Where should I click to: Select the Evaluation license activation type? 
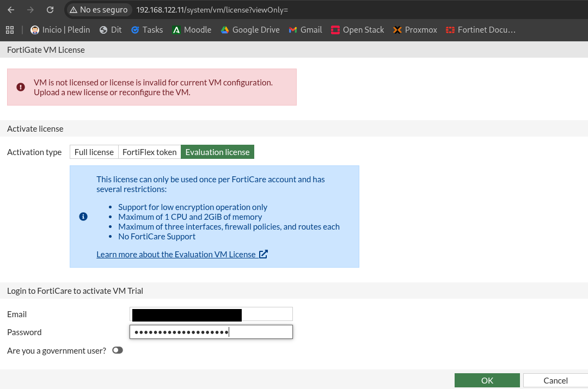coord(217,152)
